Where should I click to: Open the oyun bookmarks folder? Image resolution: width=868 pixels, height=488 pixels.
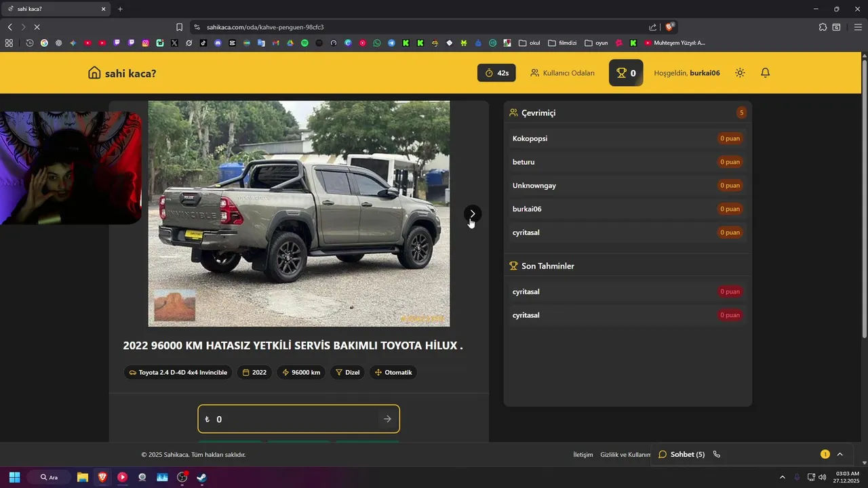[597, 43]
